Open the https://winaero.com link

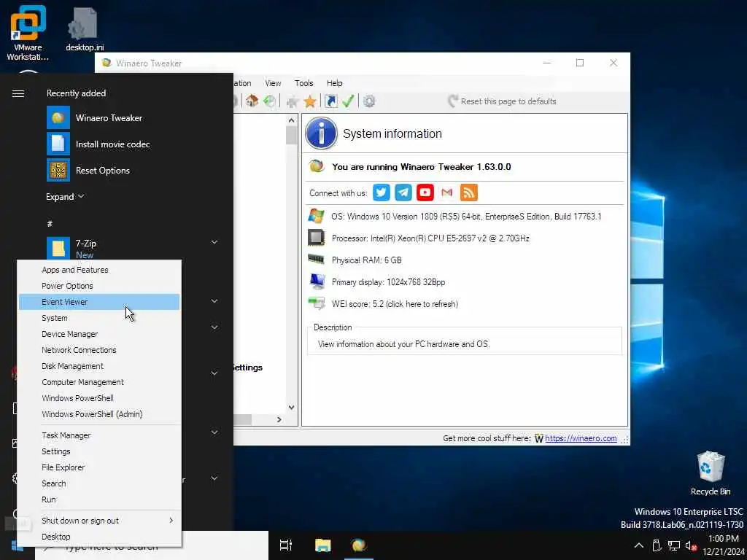[581, 438]
